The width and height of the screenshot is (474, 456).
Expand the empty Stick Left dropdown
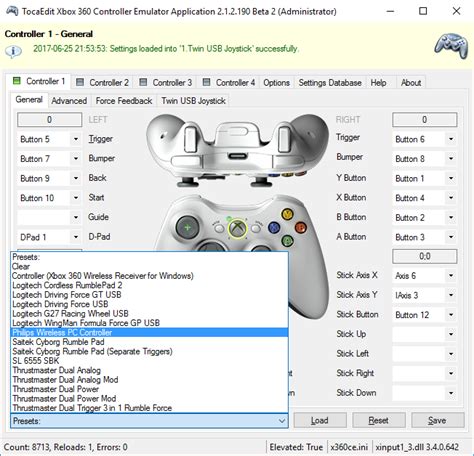(451, 354)
